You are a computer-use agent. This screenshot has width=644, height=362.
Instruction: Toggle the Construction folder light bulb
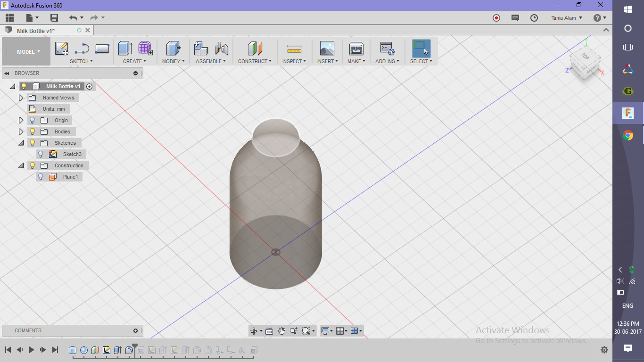[x=33, y=165]
